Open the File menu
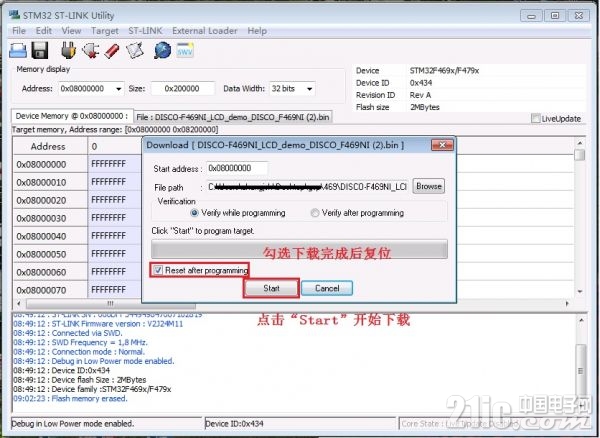 click(19, 31)
